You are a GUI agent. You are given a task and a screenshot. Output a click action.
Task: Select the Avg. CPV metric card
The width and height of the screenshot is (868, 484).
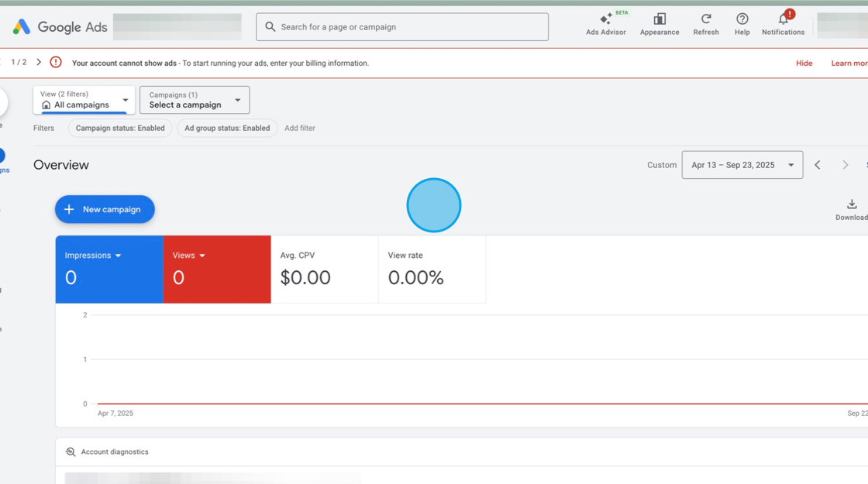(324, 269)
